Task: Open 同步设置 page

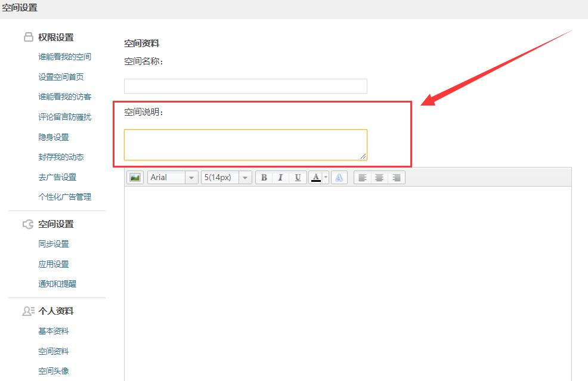Action: pos(53,244)
